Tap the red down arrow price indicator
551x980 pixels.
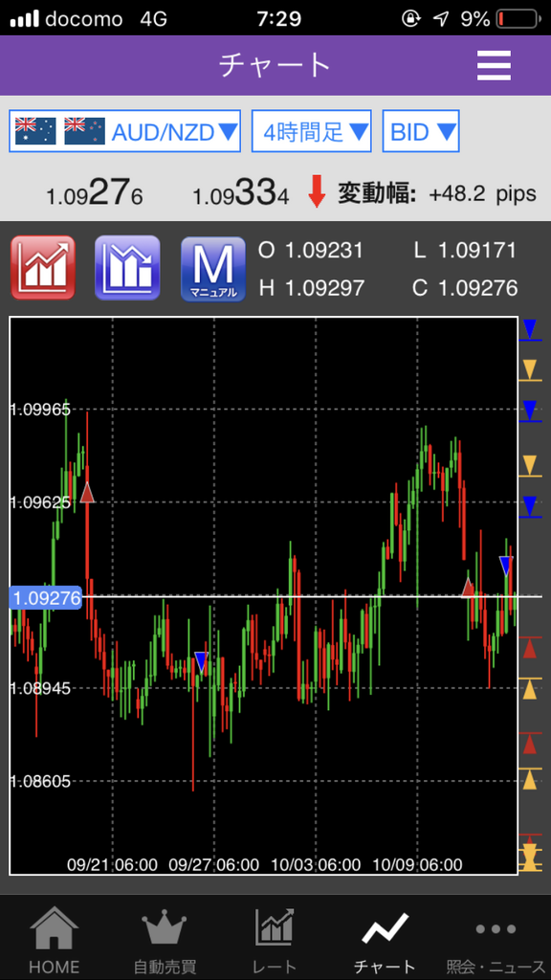317,193
